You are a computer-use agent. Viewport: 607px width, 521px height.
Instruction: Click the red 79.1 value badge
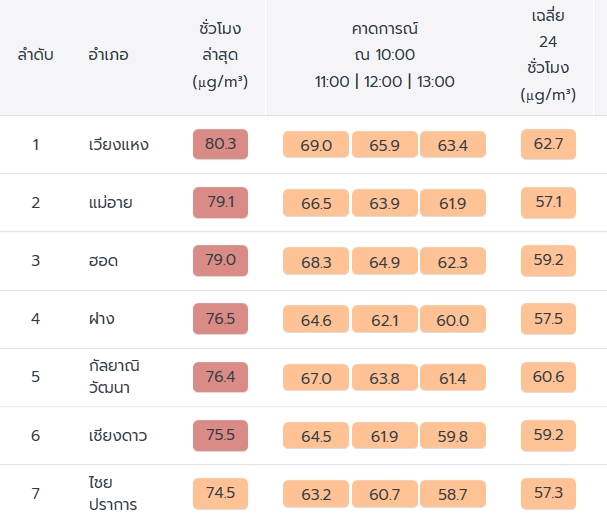tap(220, 203)
